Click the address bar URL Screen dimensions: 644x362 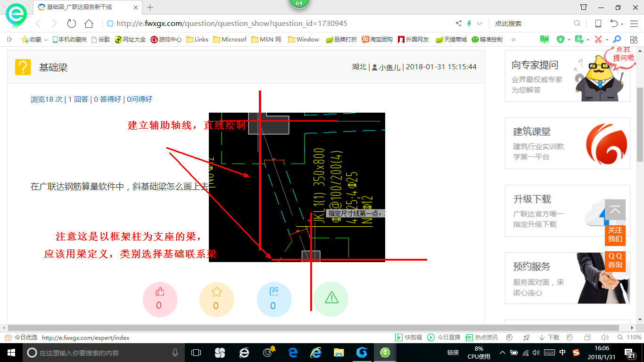click(x=231, y=24)
